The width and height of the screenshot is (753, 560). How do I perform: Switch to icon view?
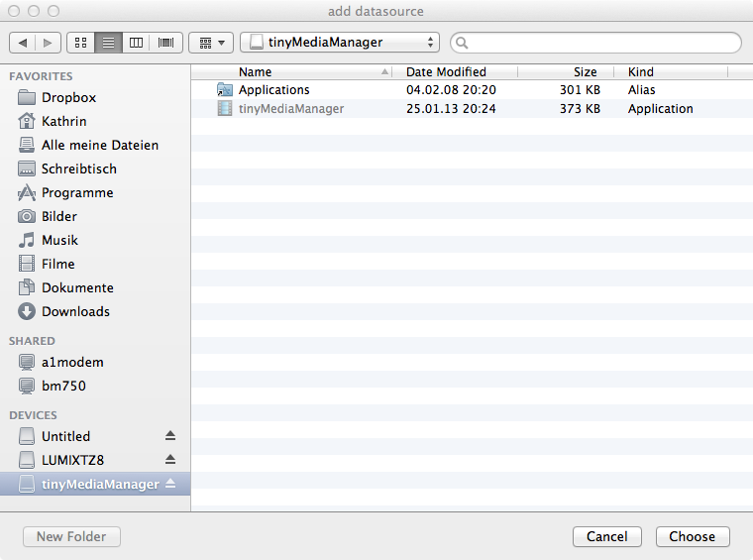tap(80, 43)
